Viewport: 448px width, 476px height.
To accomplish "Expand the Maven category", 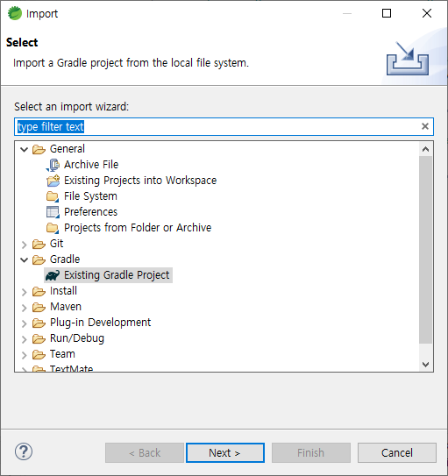I will coord(25,308).
